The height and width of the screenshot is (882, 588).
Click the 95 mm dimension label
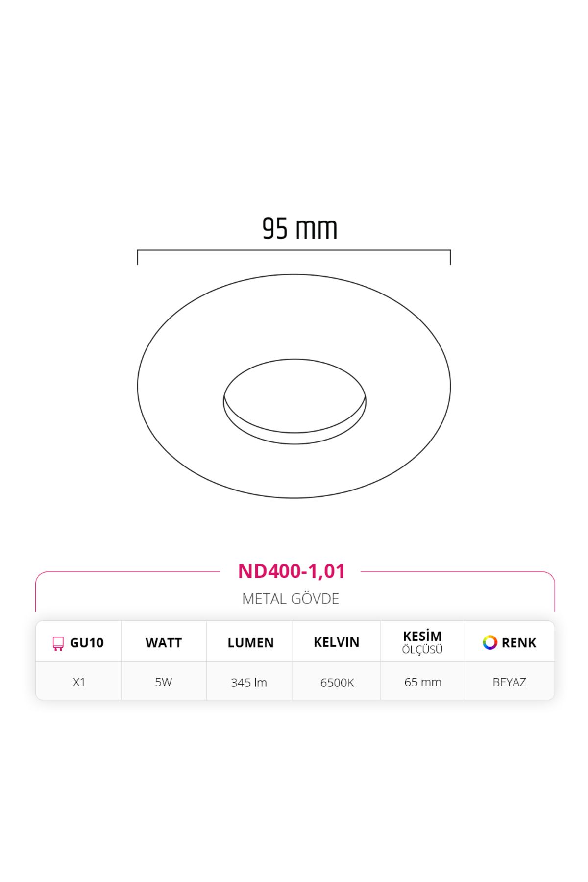click(300, 228)
